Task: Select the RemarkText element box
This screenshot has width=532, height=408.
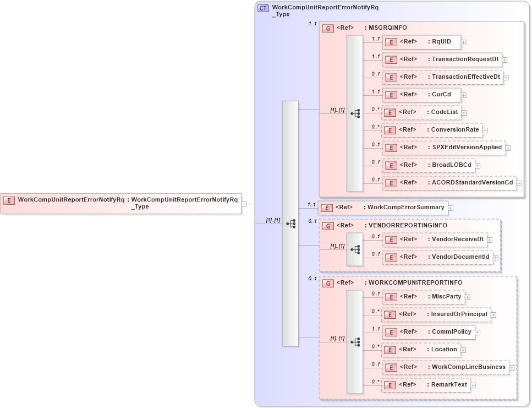Action: pyautogui.click(x=426, y=385)
